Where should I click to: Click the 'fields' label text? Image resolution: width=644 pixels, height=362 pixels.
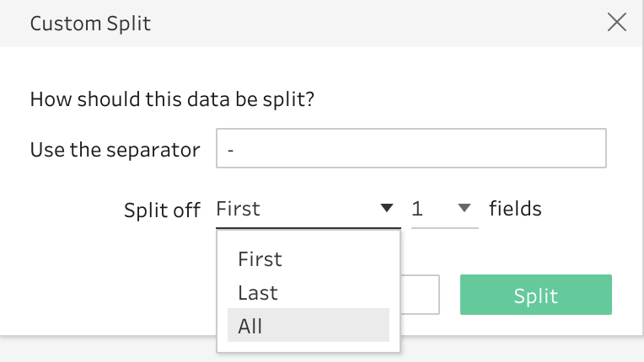pyautogui.click(x=515, y=209)
